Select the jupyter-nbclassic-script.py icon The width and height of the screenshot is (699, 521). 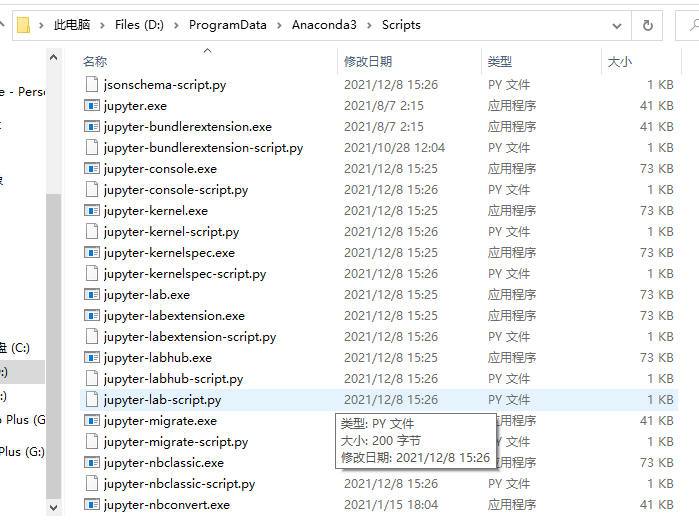(x=92, y=484)
